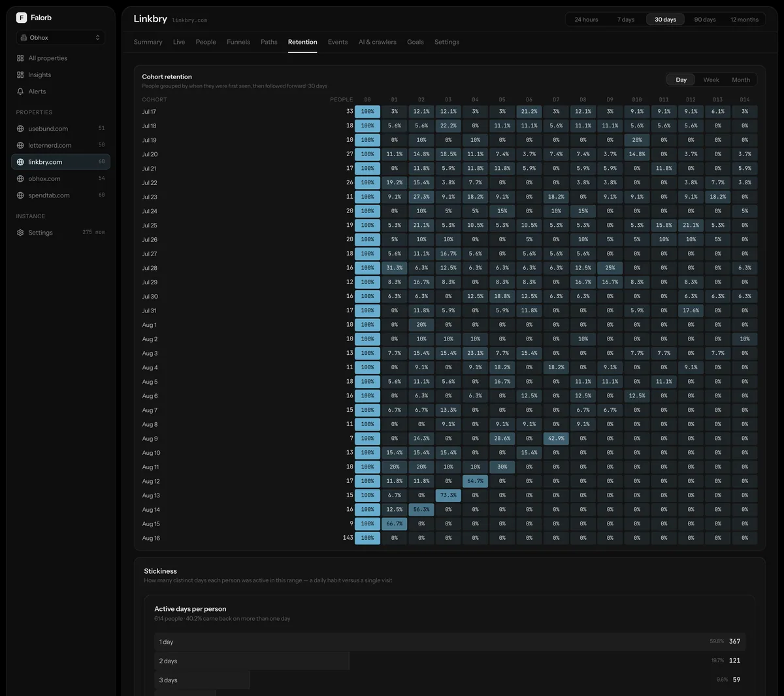Image resolution: width=784 pixels, height=696 pixels.
Task: Open instance Settings in sidebar
Action: [x=61, y=233]
